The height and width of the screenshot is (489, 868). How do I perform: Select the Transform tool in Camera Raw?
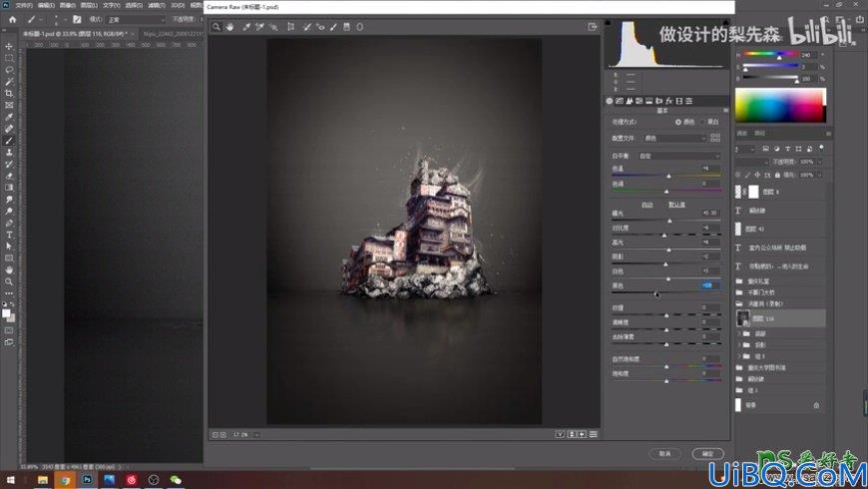[290, 27]
